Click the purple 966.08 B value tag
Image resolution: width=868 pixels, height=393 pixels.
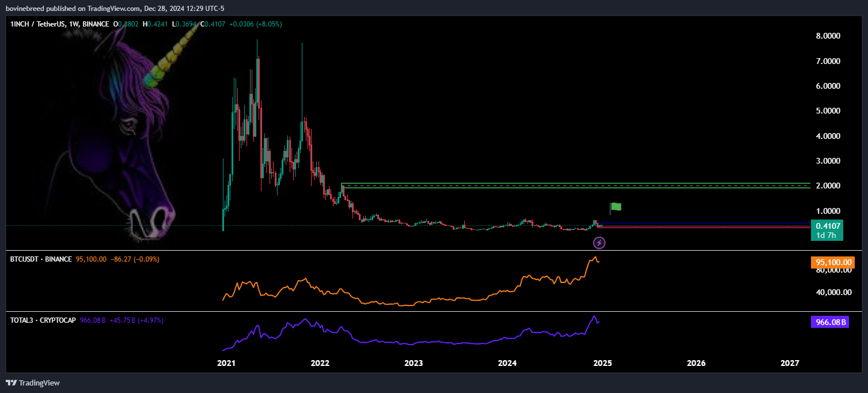click(830, 322)
